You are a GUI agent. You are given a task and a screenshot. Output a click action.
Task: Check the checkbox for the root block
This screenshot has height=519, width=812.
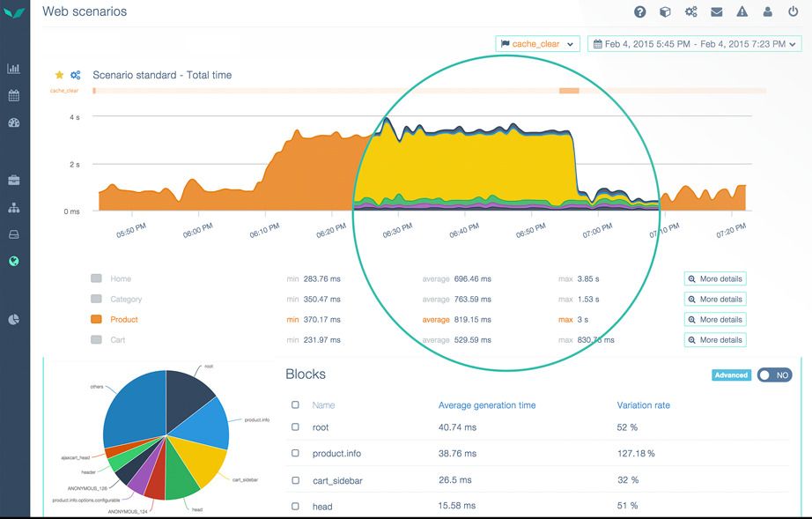[296, 426]
